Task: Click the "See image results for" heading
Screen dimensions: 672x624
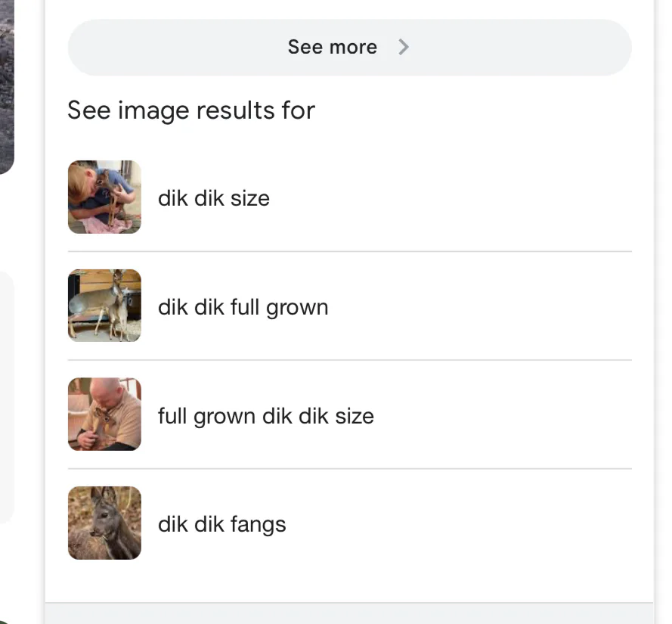Action: [190, 110]
